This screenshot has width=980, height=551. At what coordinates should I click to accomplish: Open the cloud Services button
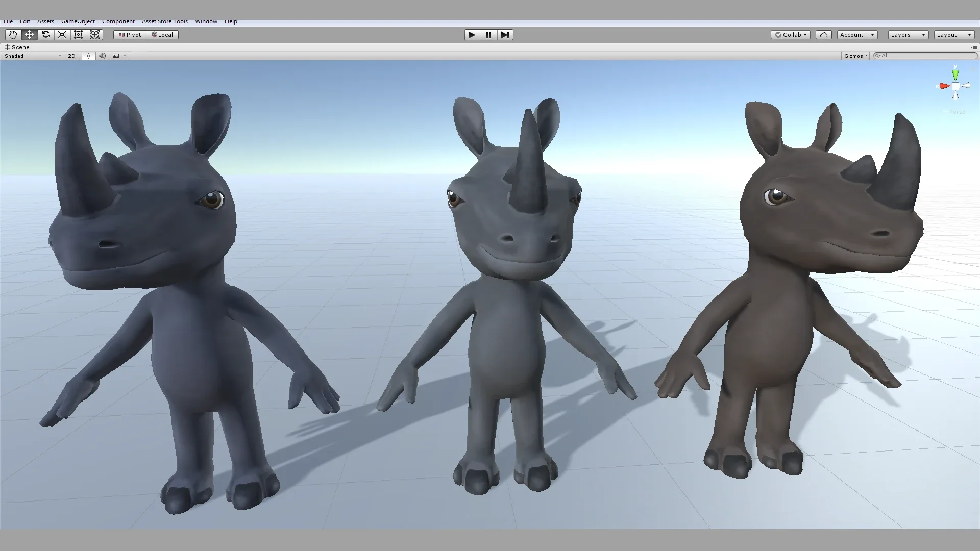(x=824, y=35)
